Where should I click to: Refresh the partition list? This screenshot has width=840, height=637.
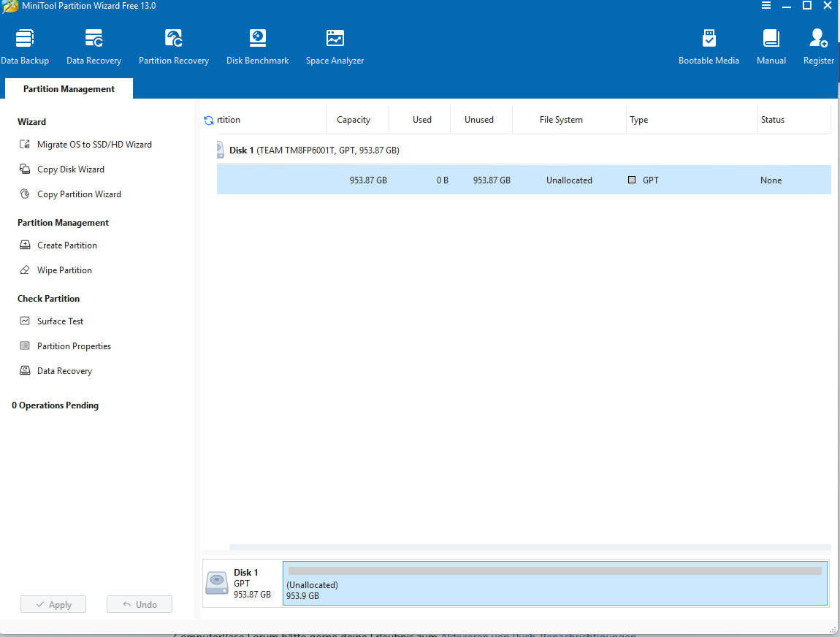(209, 121)
